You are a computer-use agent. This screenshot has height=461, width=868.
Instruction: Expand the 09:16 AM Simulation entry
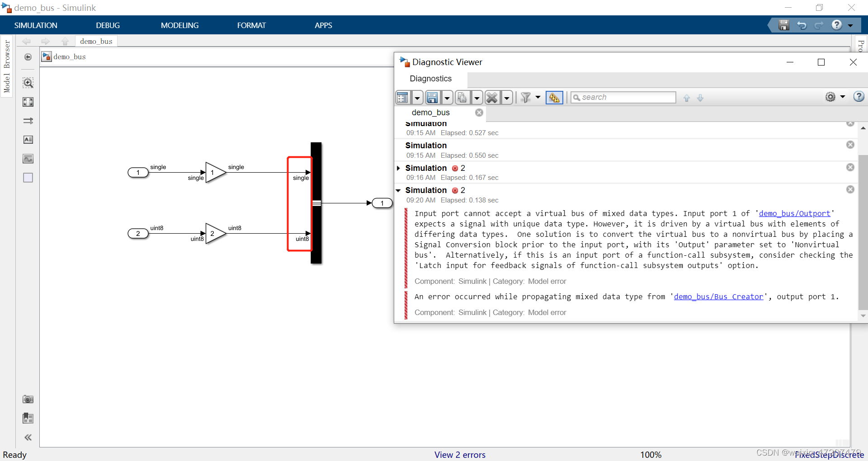(398, 168)
